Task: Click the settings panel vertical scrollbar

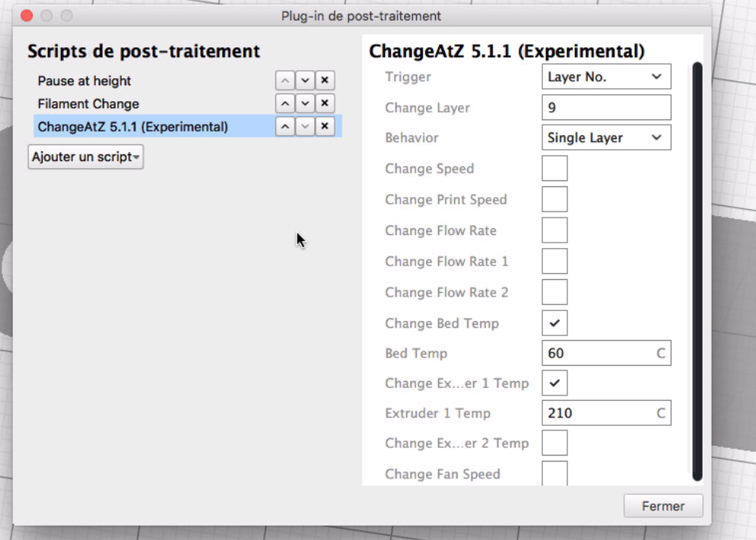Action: pyautogui.click(x=697, y=270)
